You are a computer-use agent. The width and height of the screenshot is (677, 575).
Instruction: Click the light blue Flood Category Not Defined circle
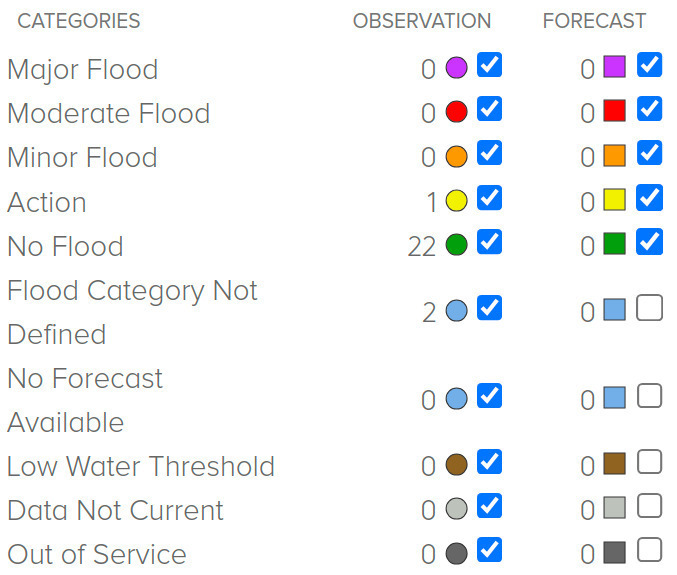(x=456, y=310)
